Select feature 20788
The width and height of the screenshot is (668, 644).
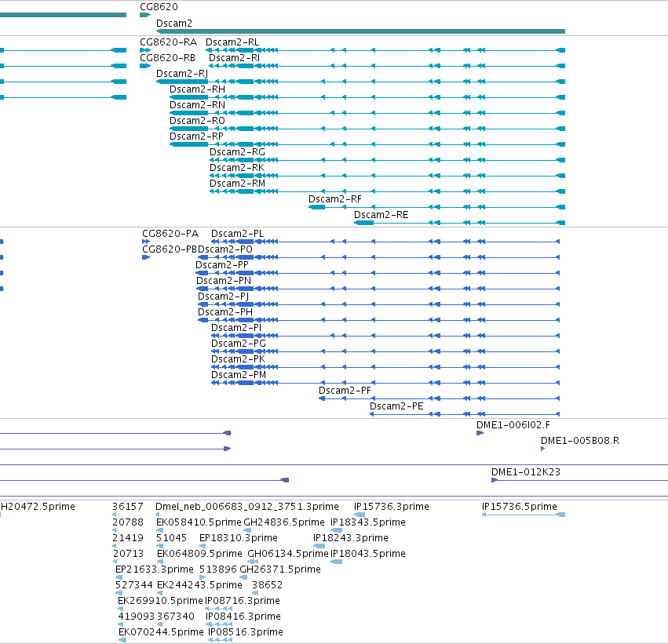point(128,522)
